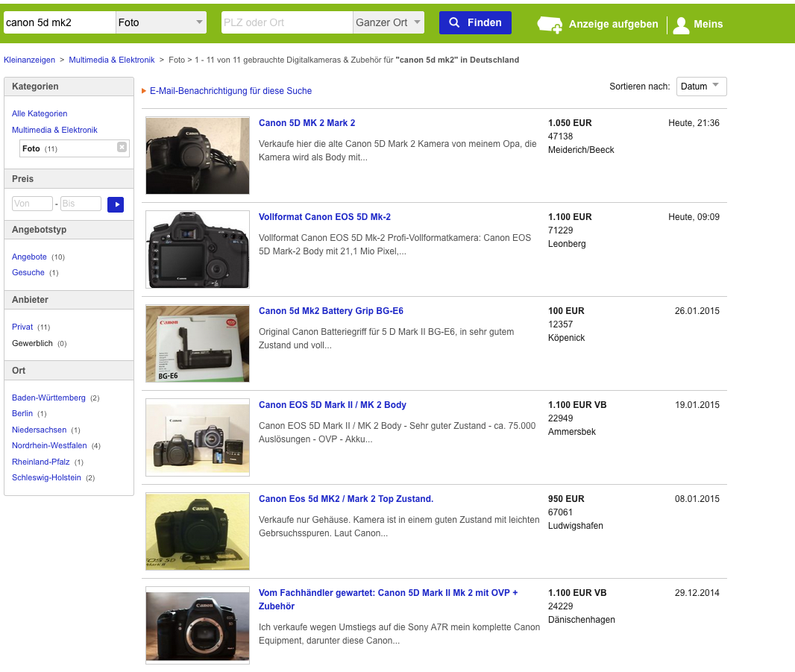Screen dimensions: 795x672
Task: Filter location to Rheinland-Pfalz
Action: click(x=41, y=462)
